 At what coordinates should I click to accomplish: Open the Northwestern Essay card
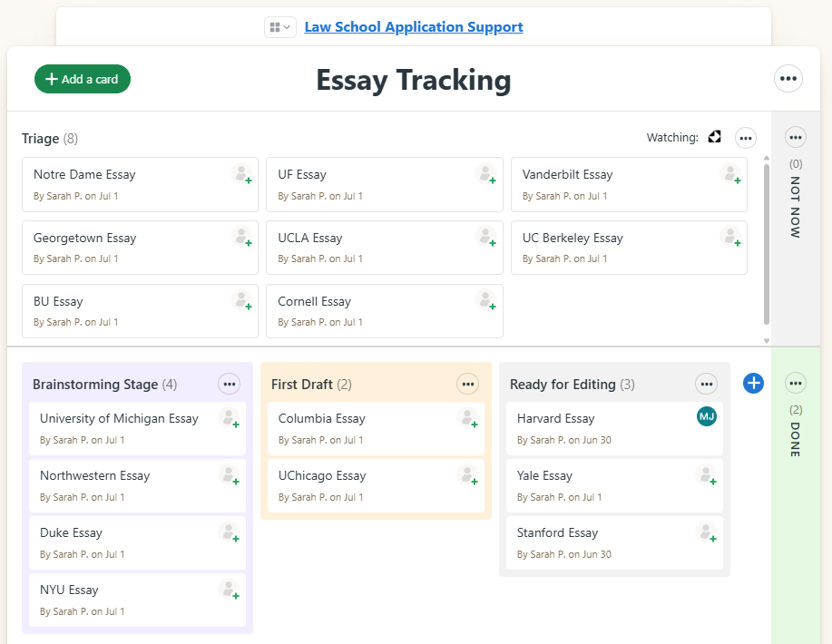pos(137,486)
